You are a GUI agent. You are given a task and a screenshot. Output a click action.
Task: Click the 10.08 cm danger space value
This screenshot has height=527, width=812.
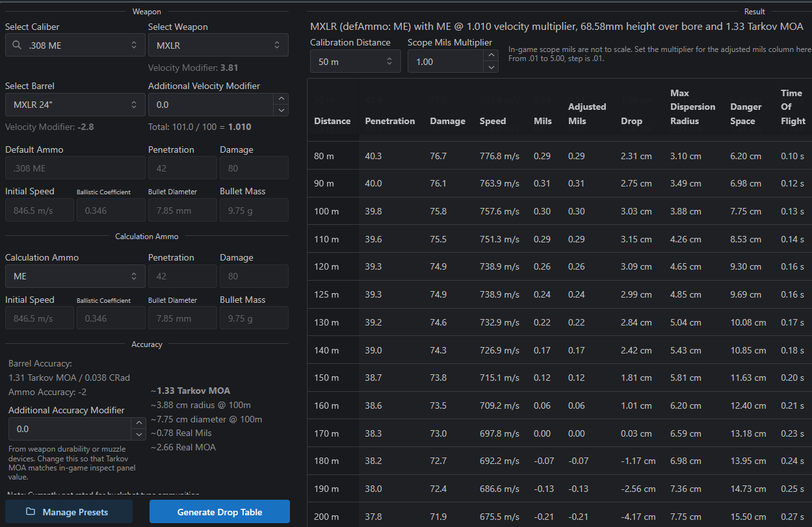(x=748, y=322)
